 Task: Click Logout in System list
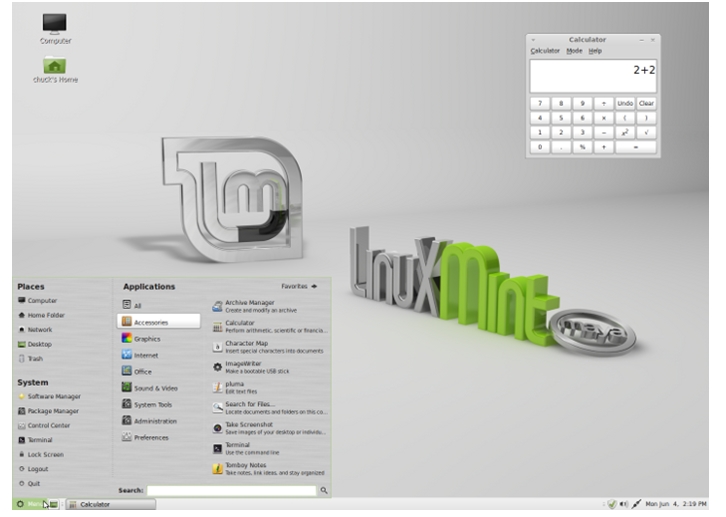pos(33,469)
